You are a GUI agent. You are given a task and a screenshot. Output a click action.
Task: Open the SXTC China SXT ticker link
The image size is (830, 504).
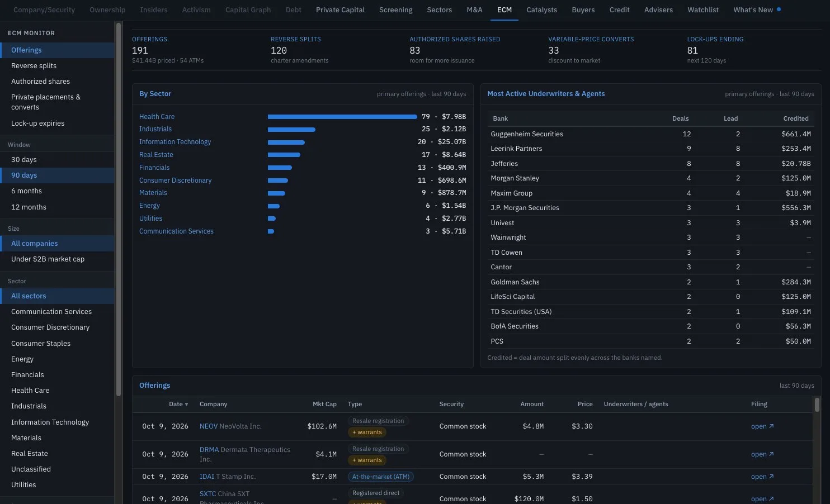(207, 494)
